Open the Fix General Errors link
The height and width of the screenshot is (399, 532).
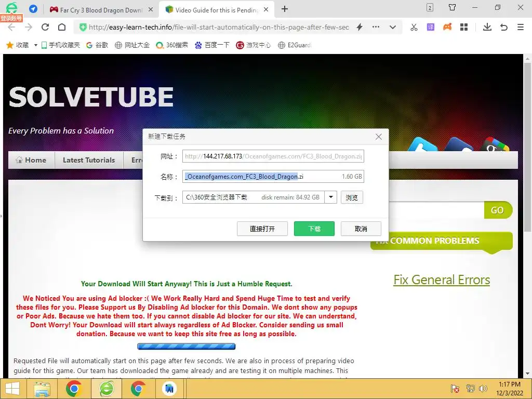(x=442, y=280)
